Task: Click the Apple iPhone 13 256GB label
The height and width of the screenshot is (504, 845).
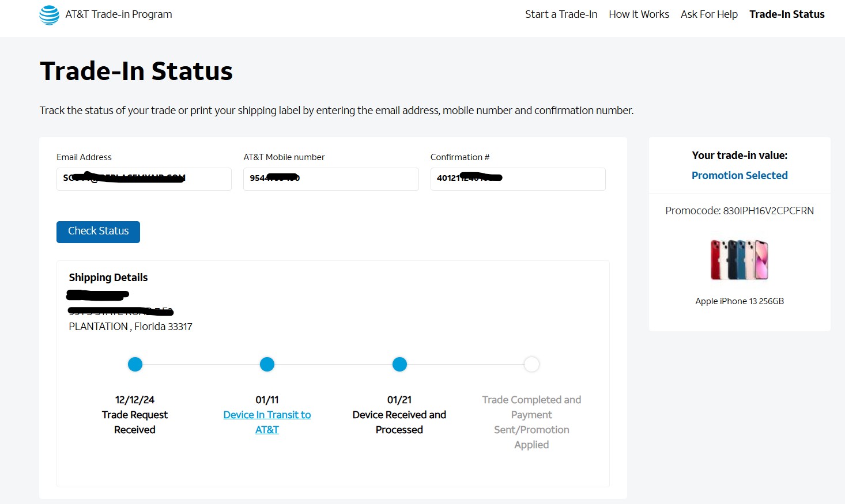Action: (740, 301)
